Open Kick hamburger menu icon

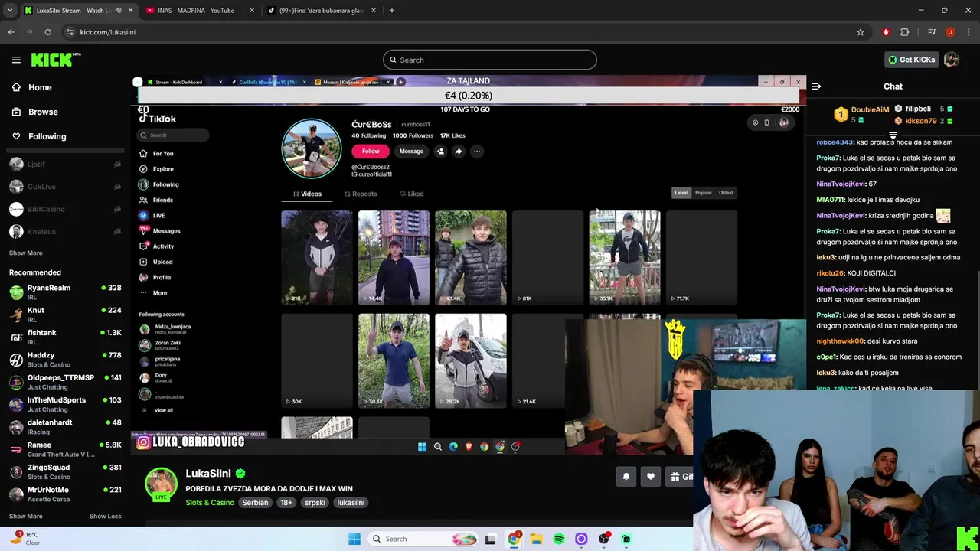(16, 60)
